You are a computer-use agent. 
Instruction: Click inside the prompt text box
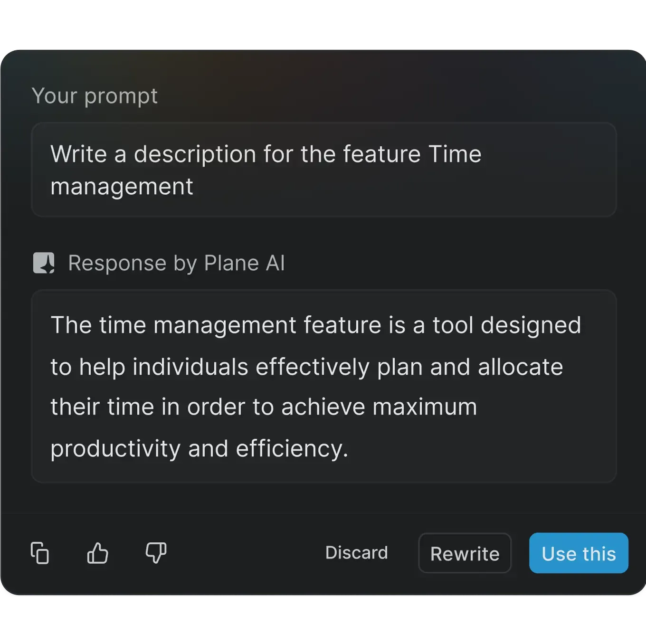coord(323,170)
